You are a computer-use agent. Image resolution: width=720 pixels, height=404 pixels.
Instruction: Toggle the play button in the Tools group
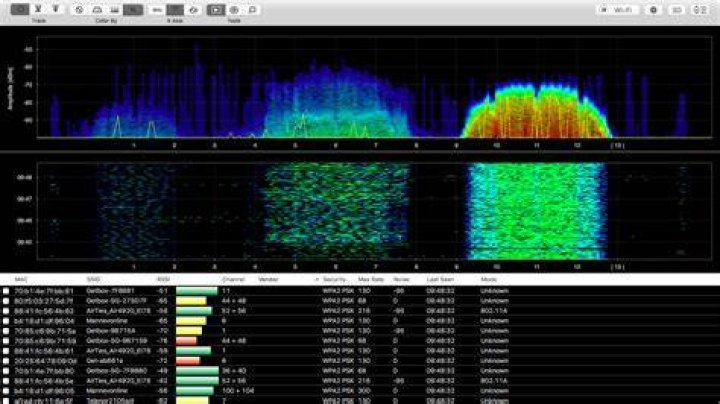[216, 10]
